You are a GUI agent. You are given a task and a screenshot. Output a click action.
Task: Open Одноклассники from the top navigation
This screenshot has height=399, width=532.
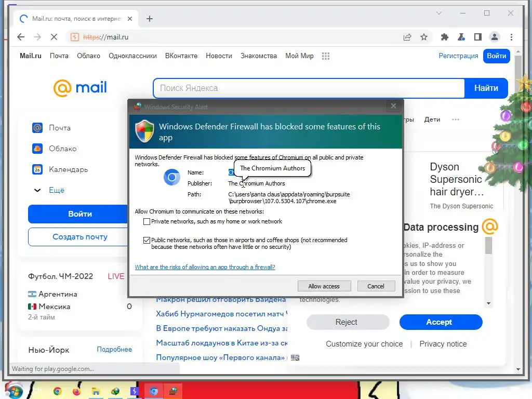[132, 56]
